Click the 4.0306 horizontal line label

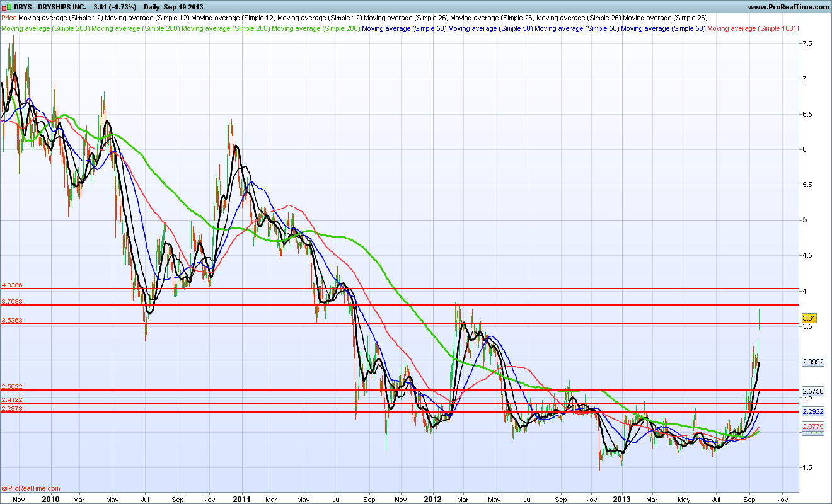tap(13, 285)
